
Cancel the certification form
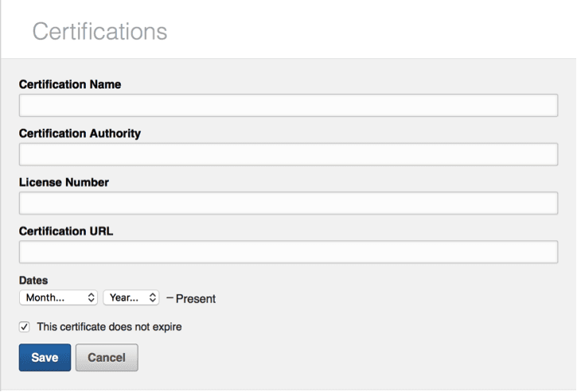pyautogui.click(x=107, y=358)
